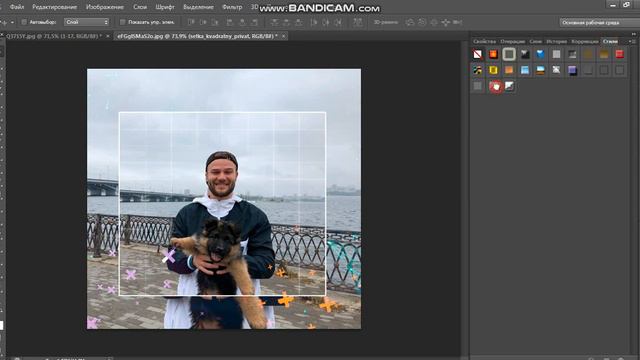The image size is (640, 360).
Task: Select the gray bordered square style swatch
Action: click(509, 54)
